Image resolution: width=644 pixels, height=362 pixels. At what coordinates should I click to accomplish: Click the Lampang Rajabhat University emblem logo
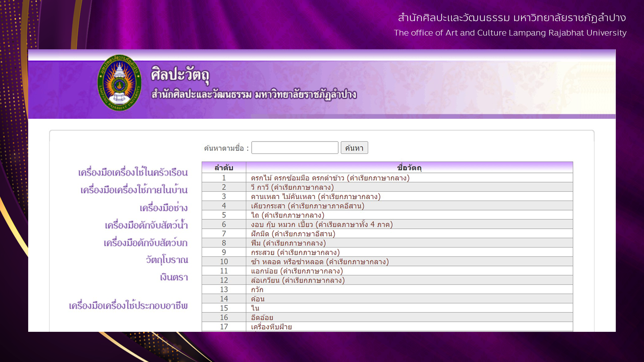click(119, 83)
